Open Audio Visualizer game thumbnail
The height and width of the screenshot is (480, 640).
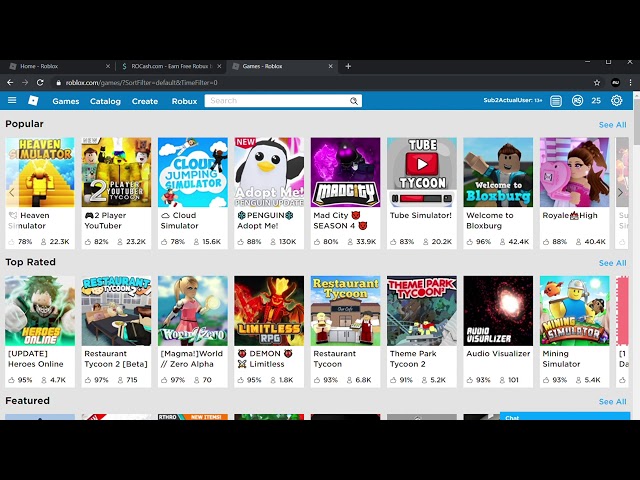[x=498, y=311]
